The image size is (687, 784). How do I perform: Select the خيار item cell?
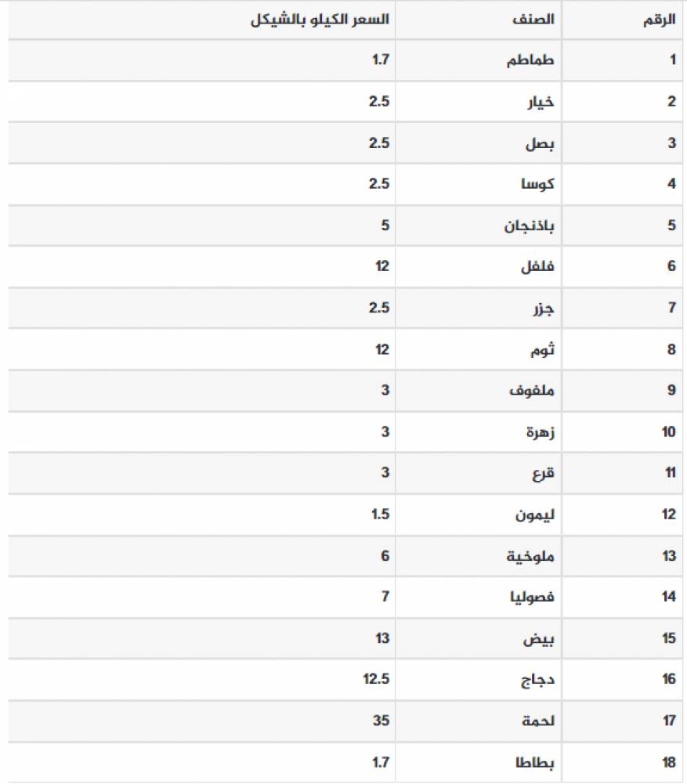point(540,102)
